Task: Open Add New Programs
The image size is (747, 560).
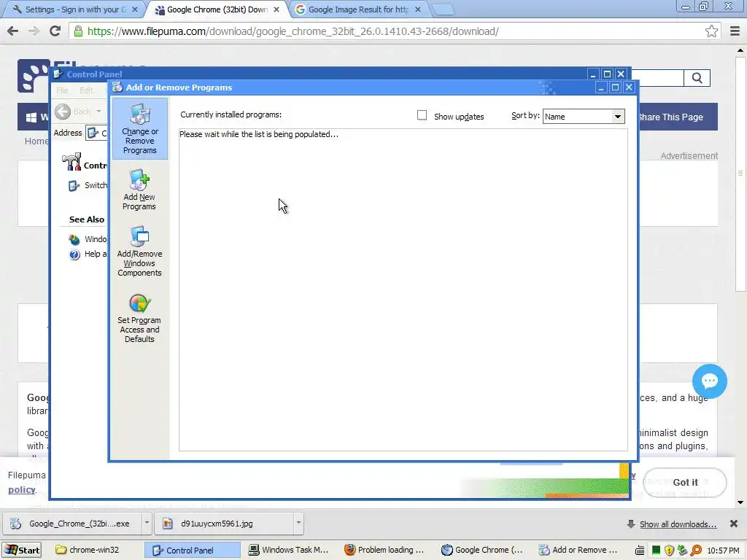Action: pyautogui.click(x=139, y=190)
